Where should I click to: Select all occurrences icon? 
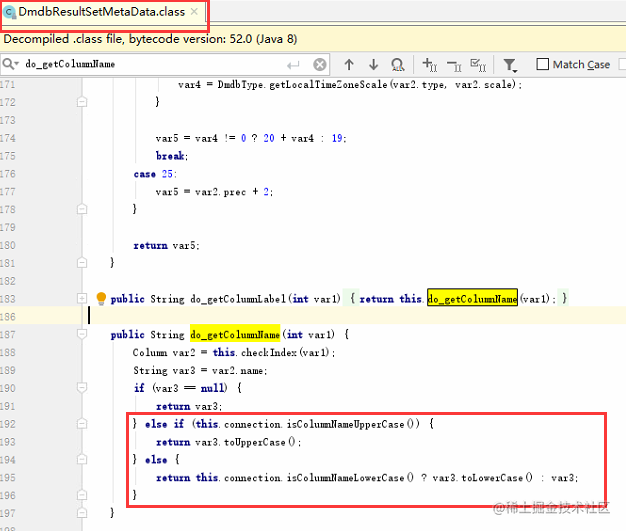[x=478, y=64]
